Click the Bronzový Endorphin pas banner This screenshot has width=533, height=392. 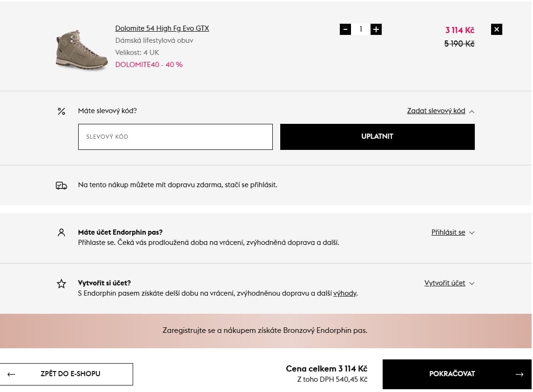click(265, 331)
